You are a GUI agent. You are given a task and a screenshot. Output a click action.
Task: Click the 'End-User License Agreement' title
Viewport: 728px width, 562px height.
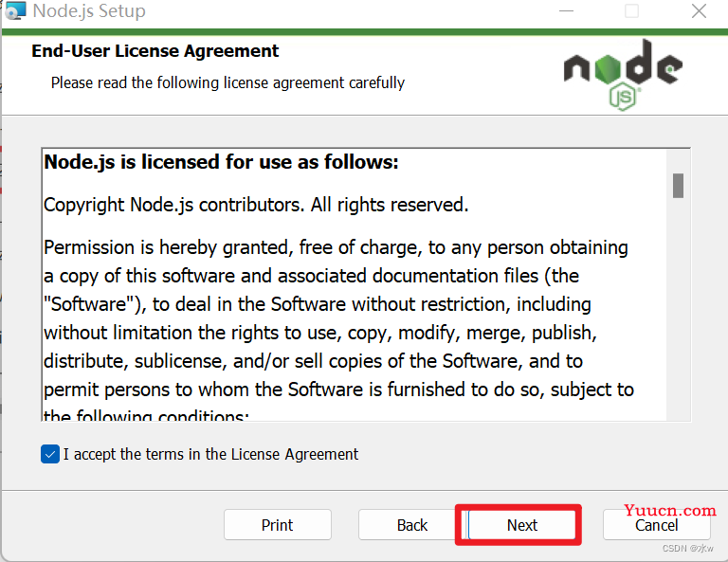155,50
